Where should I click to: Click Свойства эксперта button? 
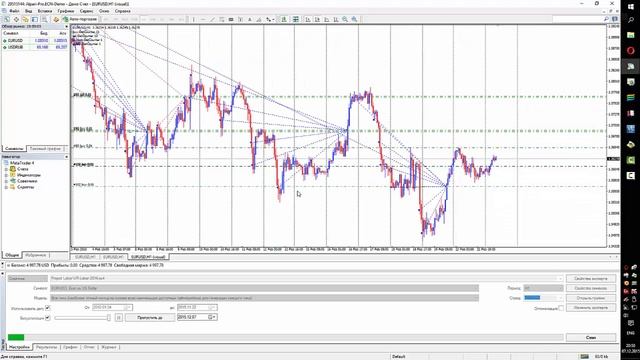point(591,278)
